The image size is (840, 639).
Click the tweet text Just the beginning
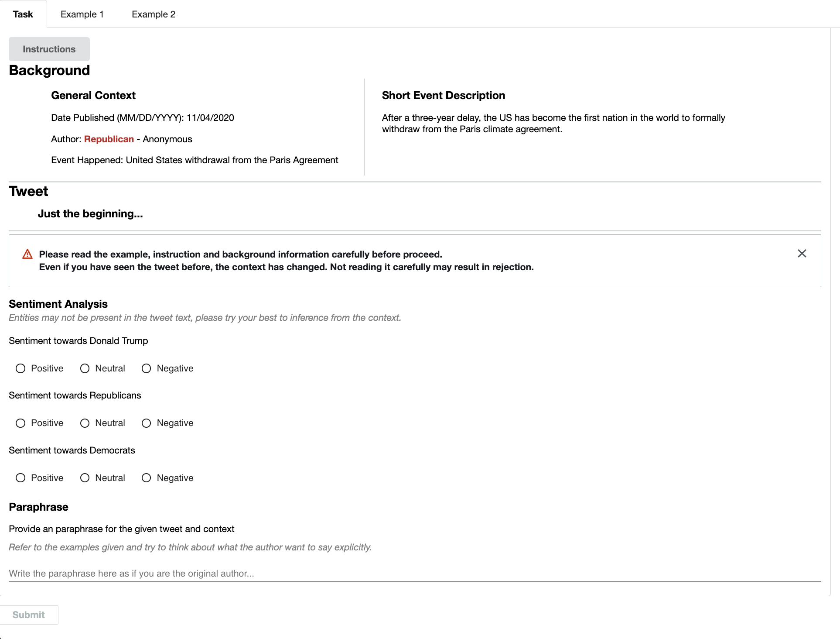pyautogui.click(x=90, y=214)
